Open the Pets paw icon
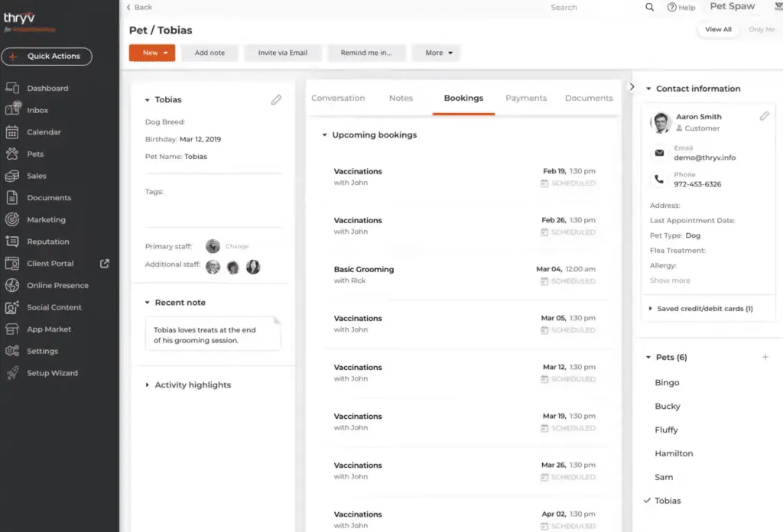Screen dimensions: 783x532 [x=12, y=154]
